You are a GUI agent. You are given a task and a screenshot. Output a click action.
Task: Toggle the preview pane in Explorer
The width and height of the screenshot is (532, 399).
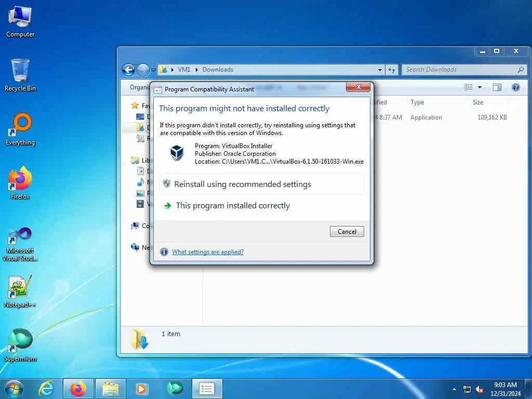coord(497,87)
